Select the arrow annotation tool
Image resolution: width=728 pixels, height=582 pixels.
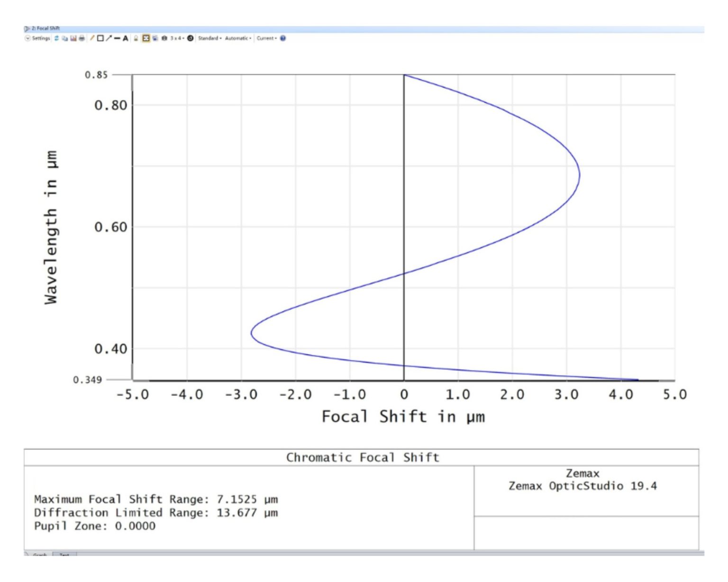point(108,40)
